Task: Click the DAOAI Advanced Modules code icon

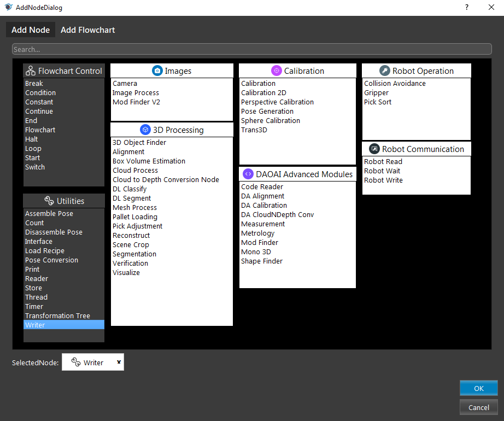Action: (x=248, y=174)
